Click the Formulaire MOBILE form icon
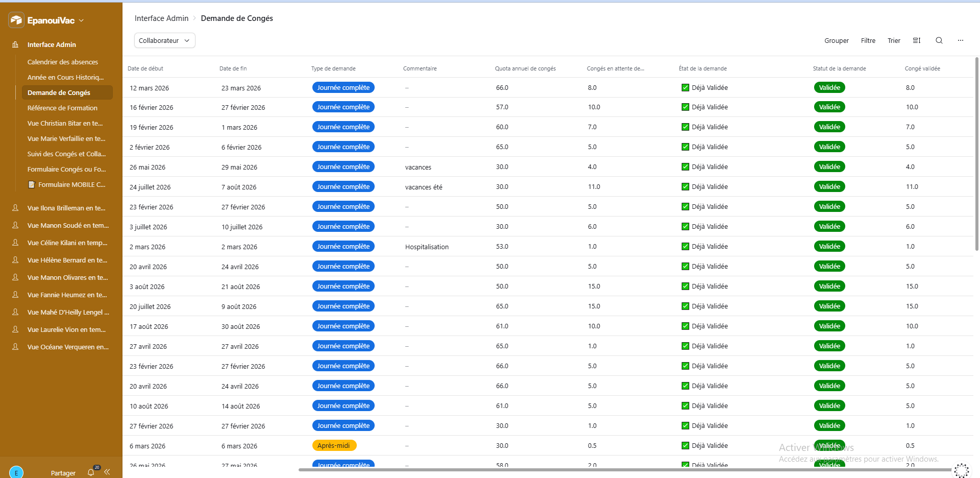 [32, 185]
